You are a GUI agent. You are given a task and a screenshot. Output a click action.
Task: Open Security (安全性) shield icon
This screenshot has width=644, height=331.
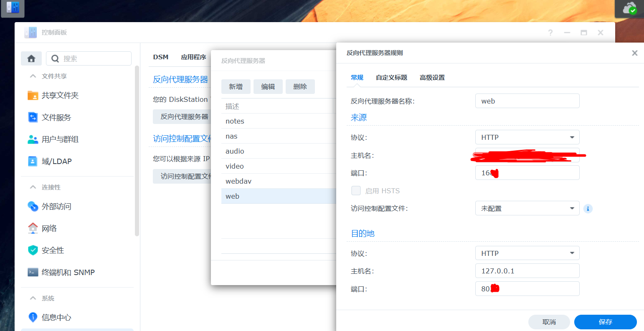[33, 250]
